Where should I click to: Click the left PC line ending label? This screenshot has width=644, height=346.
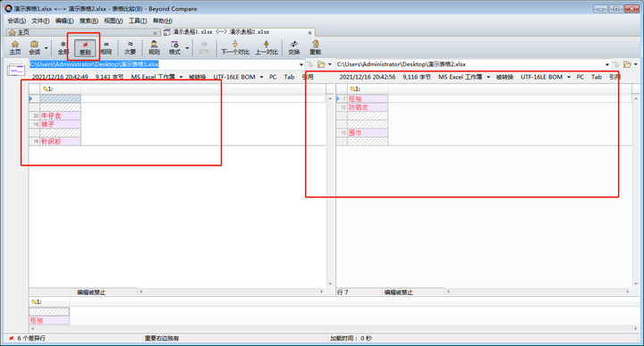273,77
